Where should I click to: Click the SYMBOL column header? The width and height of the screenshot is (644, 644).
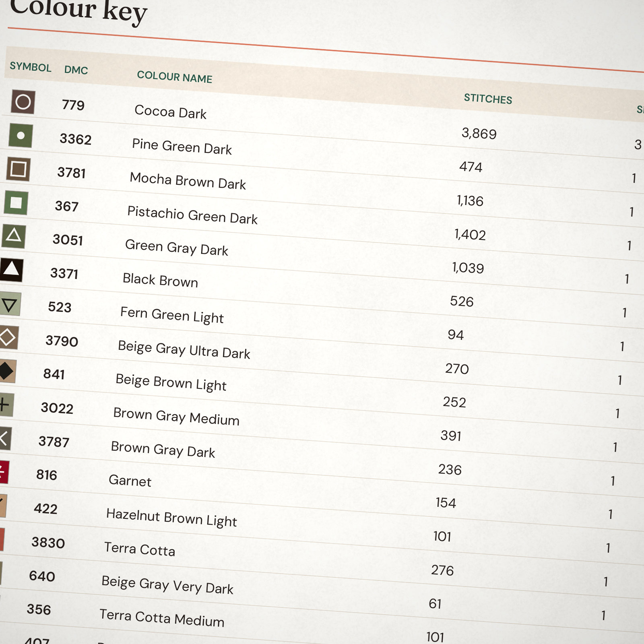pyautogui.click(x=31, y=67)
